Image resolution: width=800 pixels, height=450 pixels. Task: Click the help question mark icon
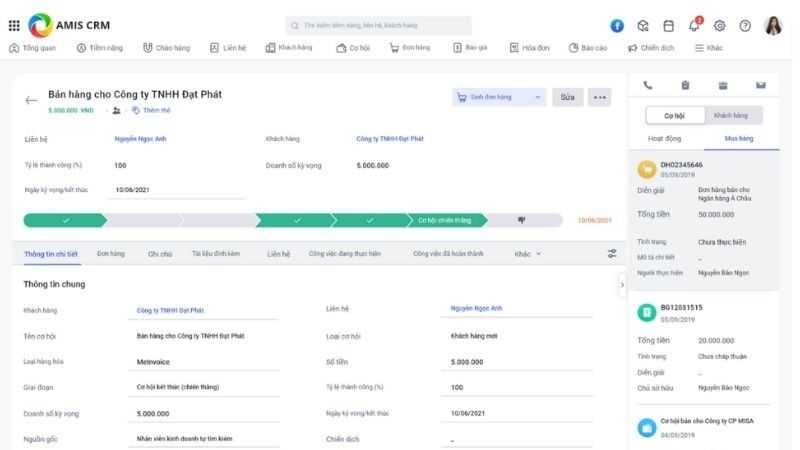[744, 25]
